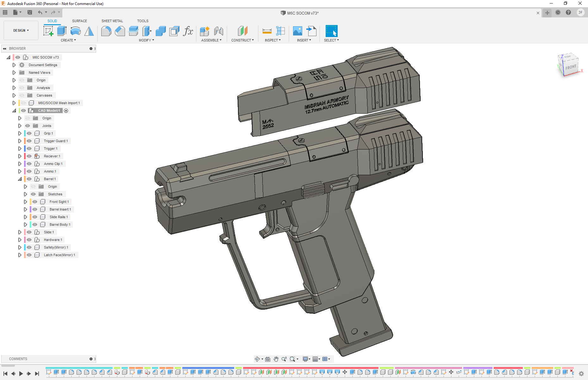Image resolution: width=588 pixels, height=380 pixels.
Task: Open the Change Parameters fx tool
Action: click(188, 31)
